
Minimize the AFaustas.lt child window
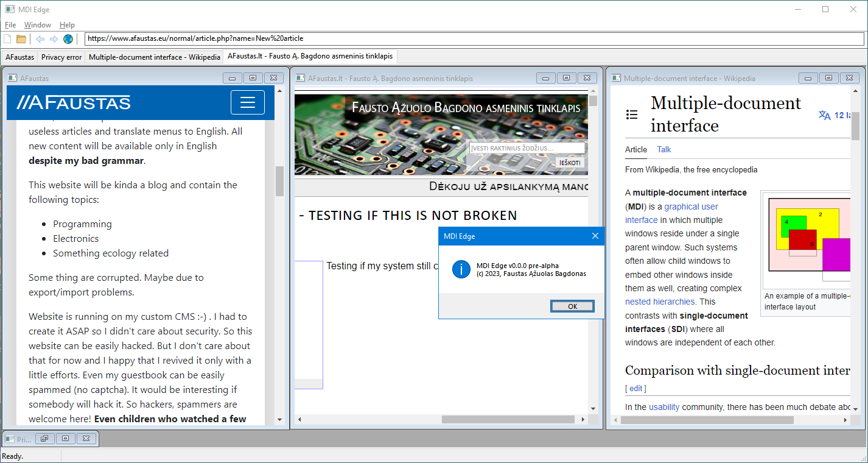[545, 78]
